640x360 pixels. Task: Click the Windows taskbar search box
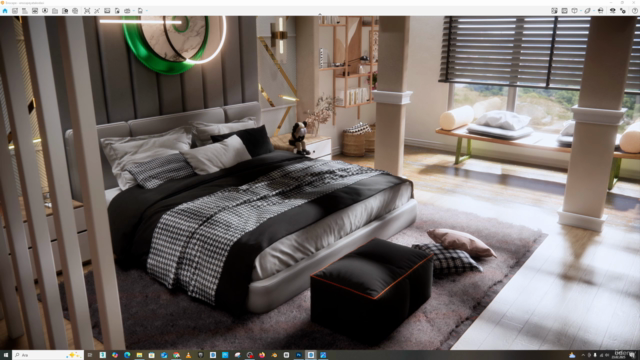48,355
